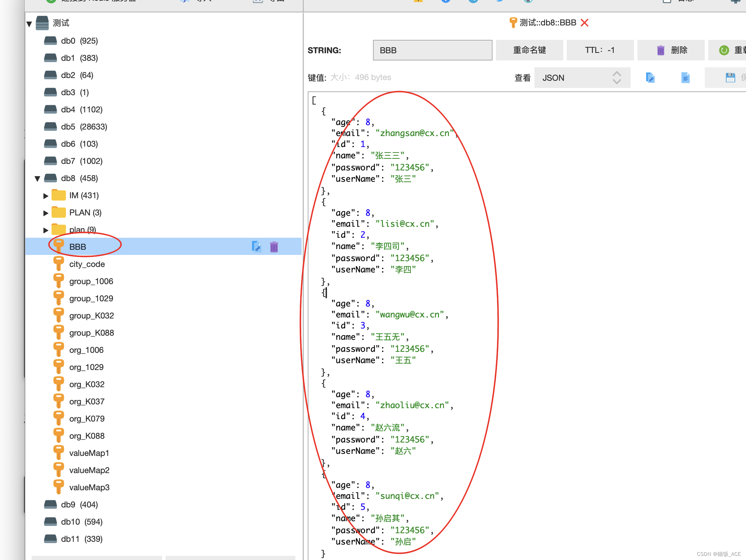
Task: Expand the PLAN (3) folder
Action: 46,213
